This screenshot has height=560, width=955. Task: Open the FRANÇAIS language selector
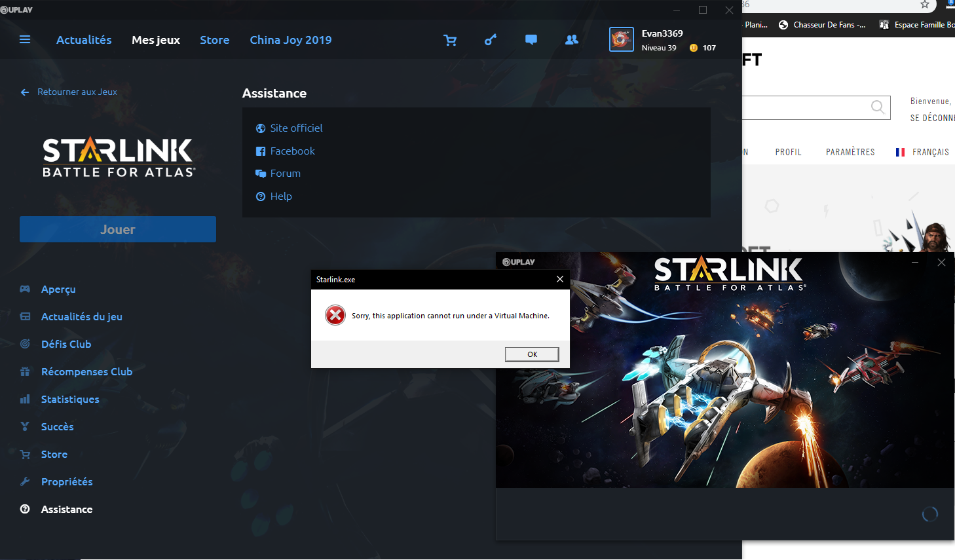931,152
